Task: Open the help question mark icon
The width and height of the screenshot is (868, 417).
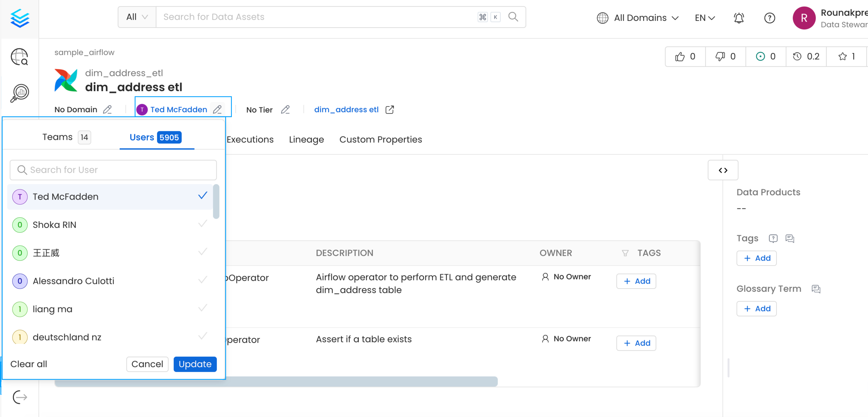Action: (x=770, y=18)
